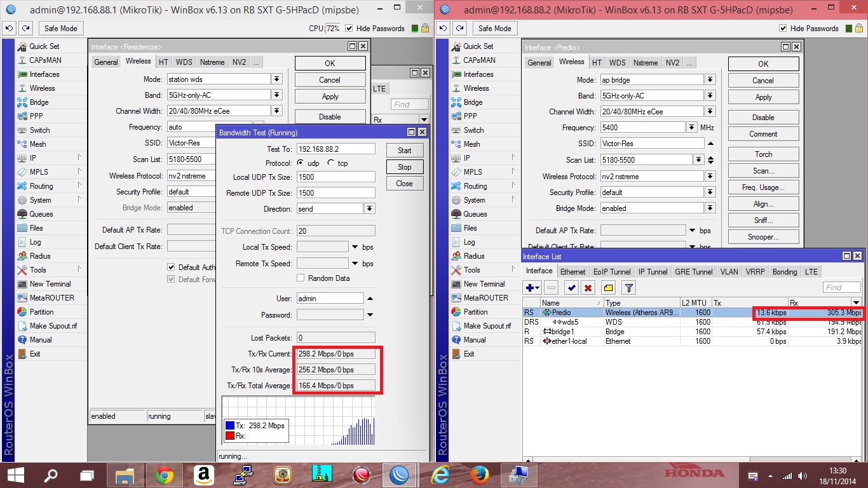This screenshot has height=488, width=868.
Task: Click the funnel Filter icon in Interface List
Action: click(628, 288)
